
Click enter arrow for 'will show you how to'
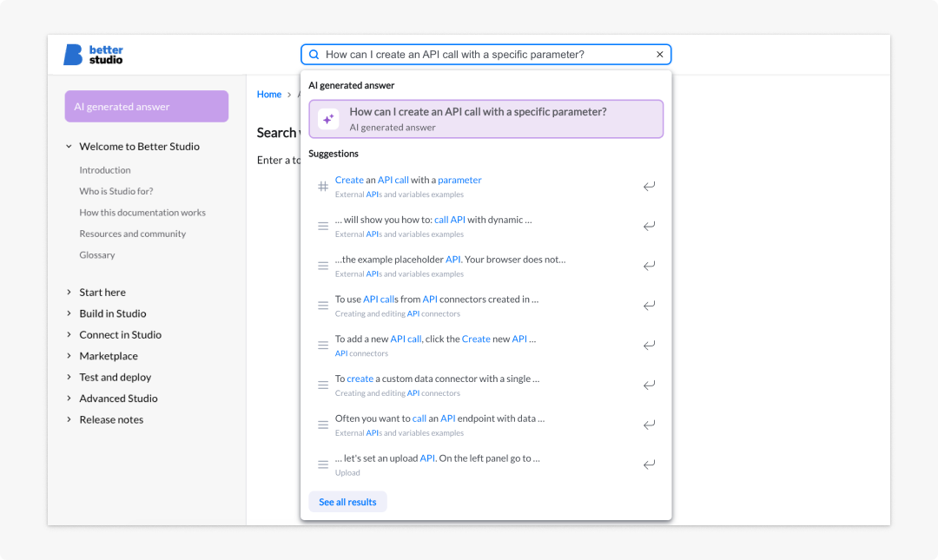click(x=649, y=226)
